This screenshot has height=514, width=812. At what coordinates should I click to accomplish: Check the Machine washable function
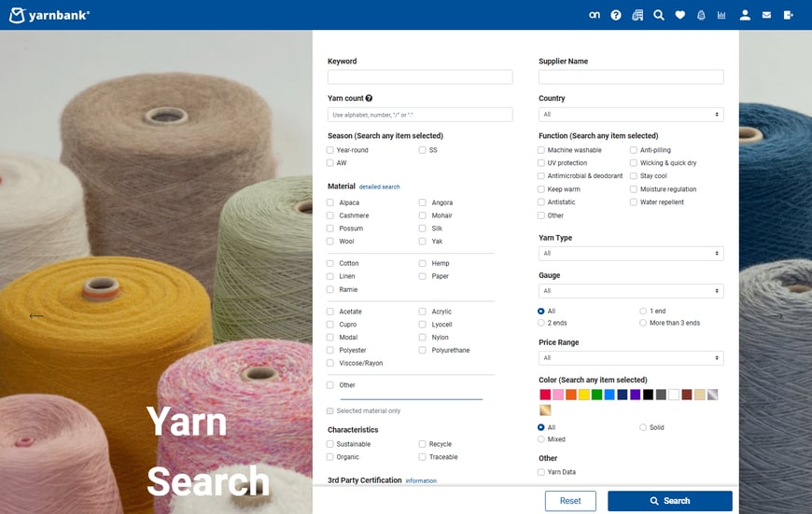(541, 150)
